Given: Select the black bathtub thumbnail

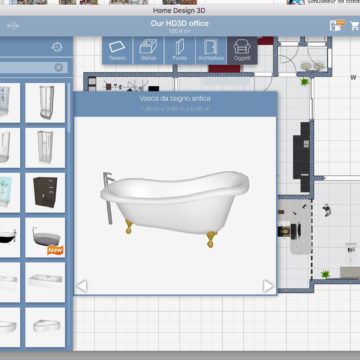Looking at the screenshot, I should (x=10, y=238).
